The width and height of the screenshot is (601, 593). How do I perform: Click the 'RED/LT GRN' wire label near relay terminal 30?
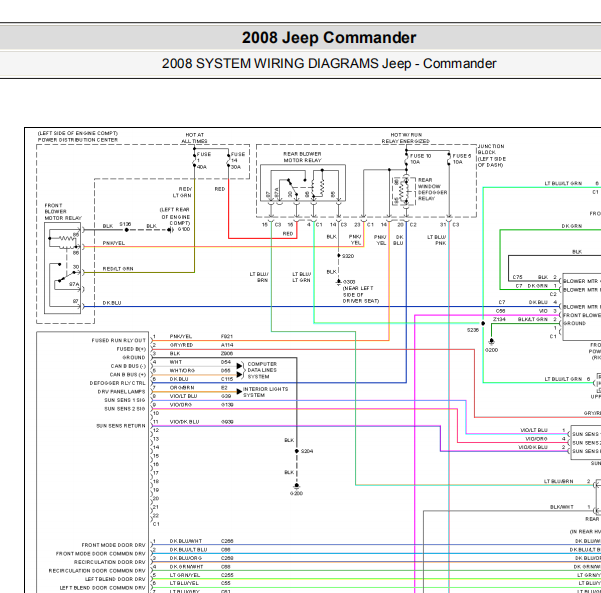118,269
